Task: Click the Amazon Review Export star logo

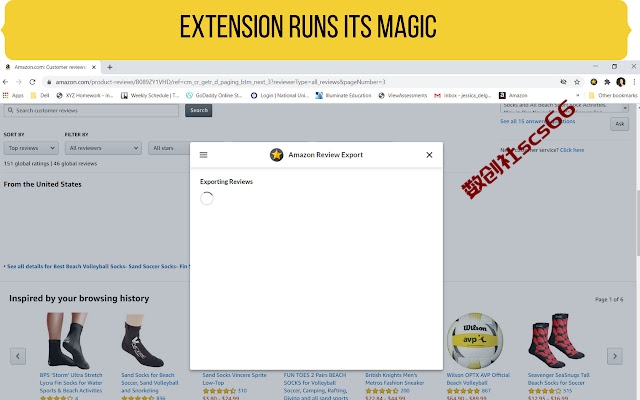Action: (x=276, y=155)
